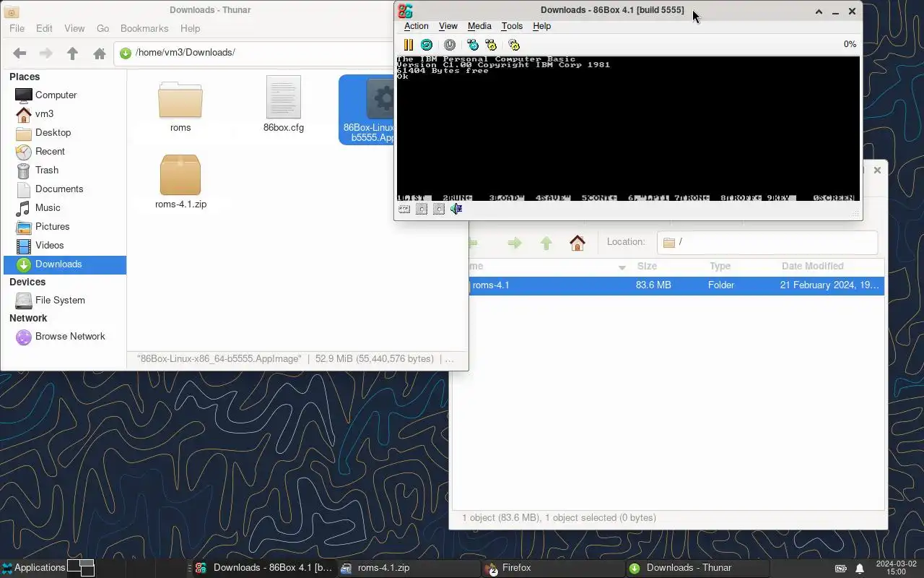
Task: Go back in Thunar toolbar
Action: pos(19,53)
